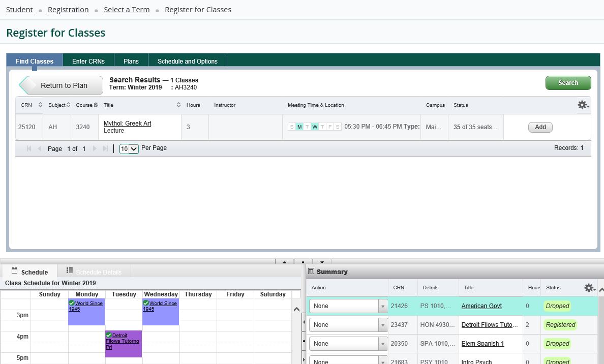Viewport: 604px width, 364px height.
Task: Click CRN 23437 in Summary
Action: pos(399,325)
